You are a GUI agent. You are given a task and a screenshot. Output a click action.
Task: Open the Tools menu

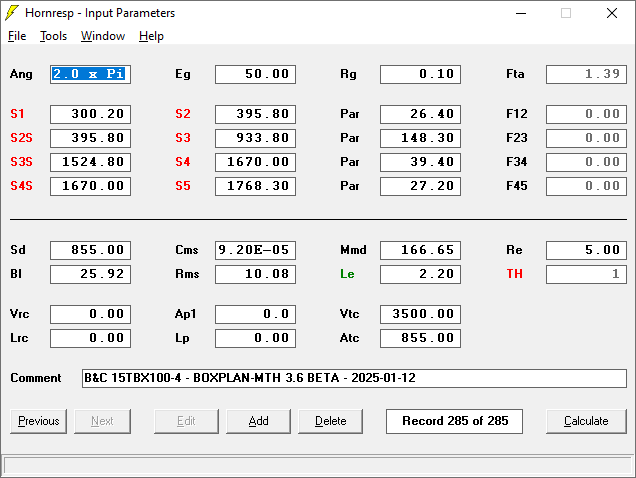tap(53, 36)
